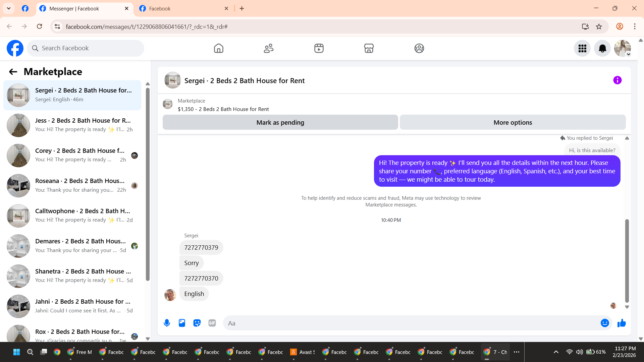This screenshot has height=362, width=644.
Task: Open the Facebook notifications bell
Action: click(x=602, y=49)
